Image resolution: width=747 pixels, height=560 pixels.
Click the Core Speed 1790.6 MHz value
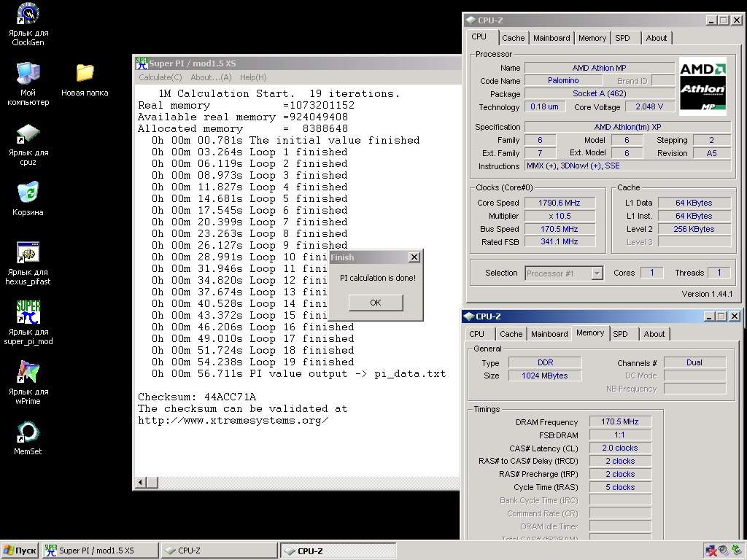tap(560, 203)
